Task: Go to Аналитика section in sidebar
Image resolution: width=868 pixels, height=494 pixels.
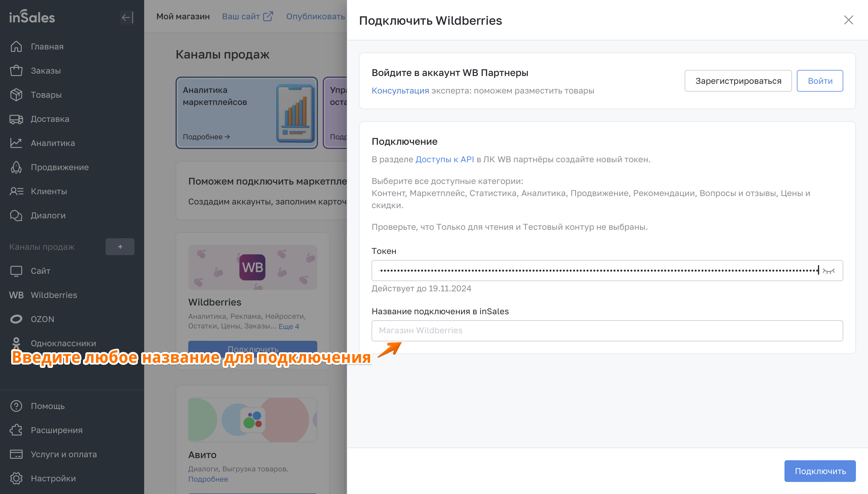Action: click(52, 143)
